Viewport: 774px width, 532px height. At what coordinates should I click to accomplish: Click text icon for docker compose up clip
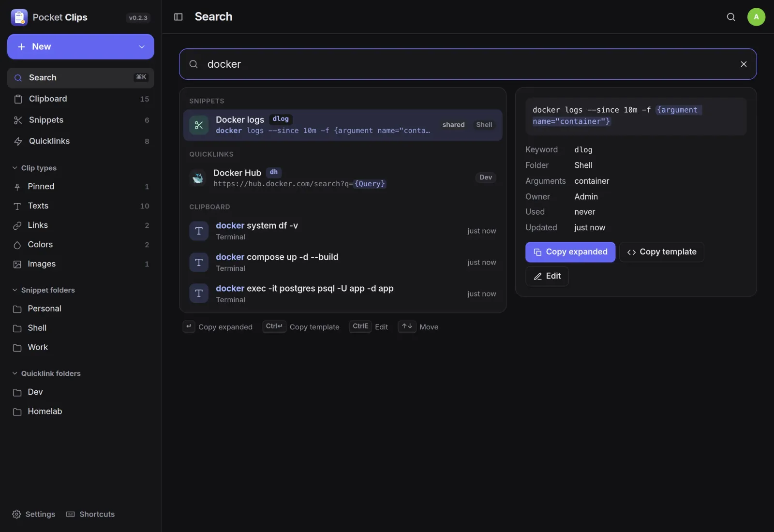tap(199, 263)
